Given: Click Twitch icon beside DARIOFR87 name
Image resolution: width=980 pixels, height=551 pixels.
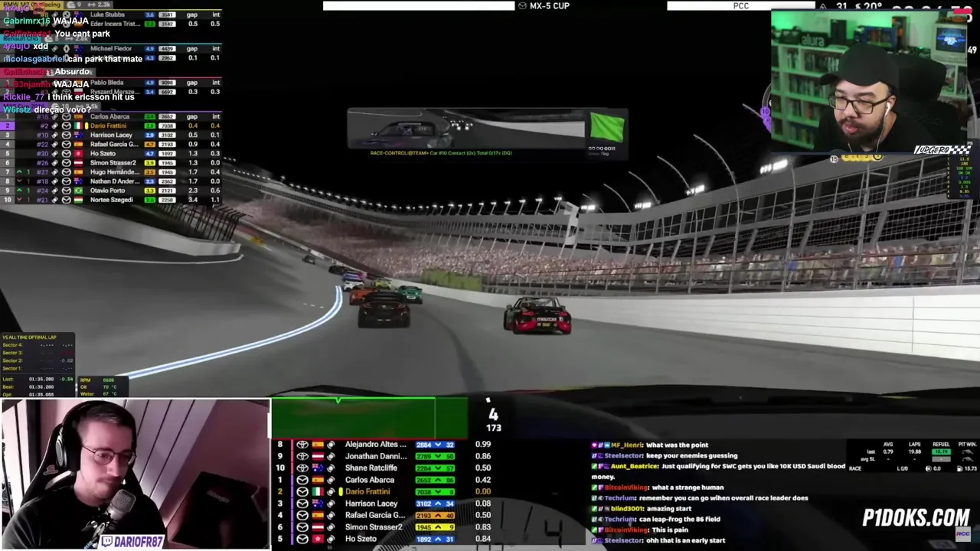Looking at the screenshot, I should tap(108, 541).
